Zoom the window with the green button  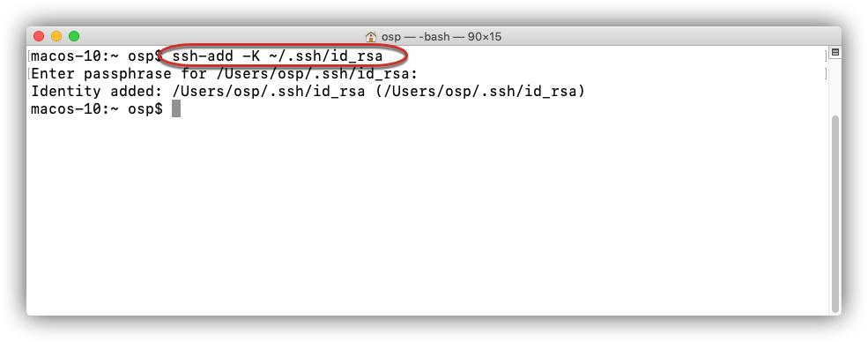click(74, 36)
